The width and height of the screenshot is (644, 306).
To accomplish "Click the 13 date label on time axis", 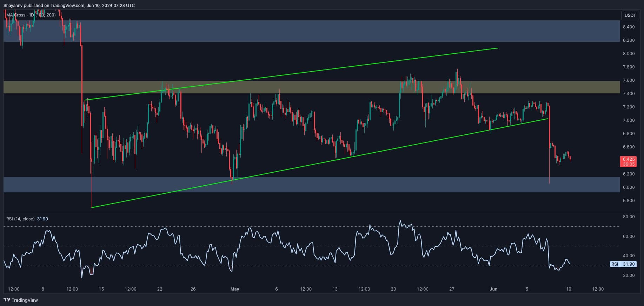I will [x=335, y=289].
